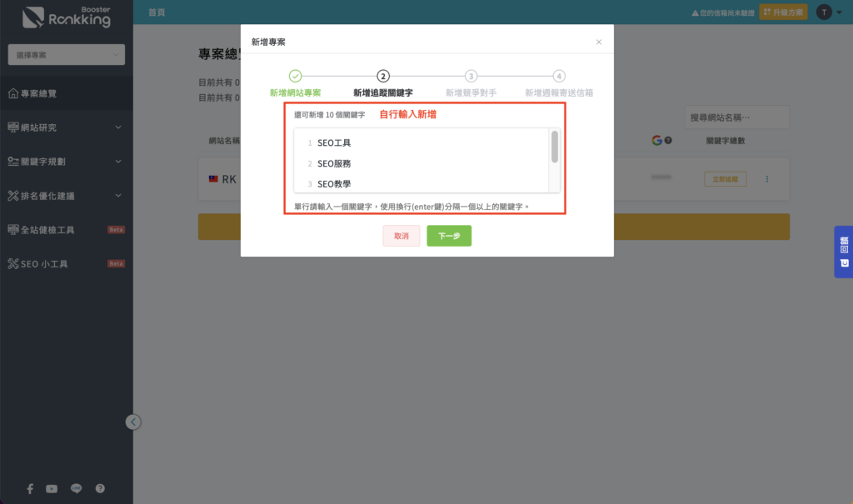Click the keyword list scrollbar
The width and height of the screenshot is (853, 504).
[x=555, y=147]
